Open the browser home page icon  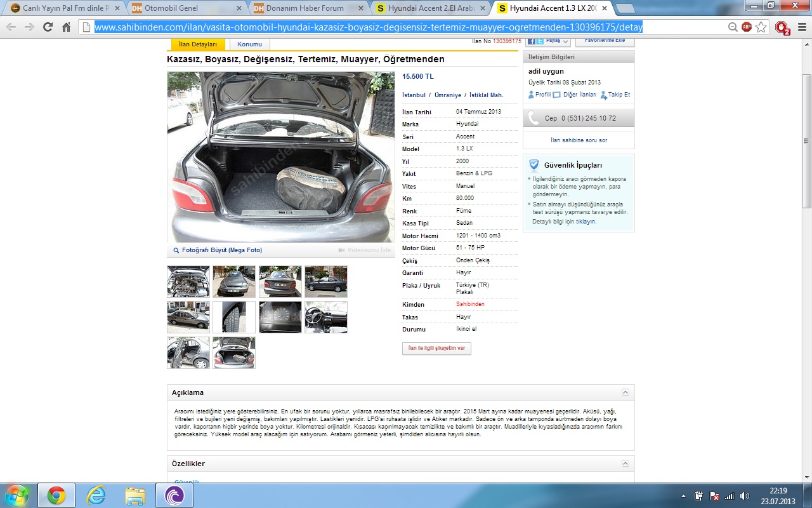coord(66,27)
